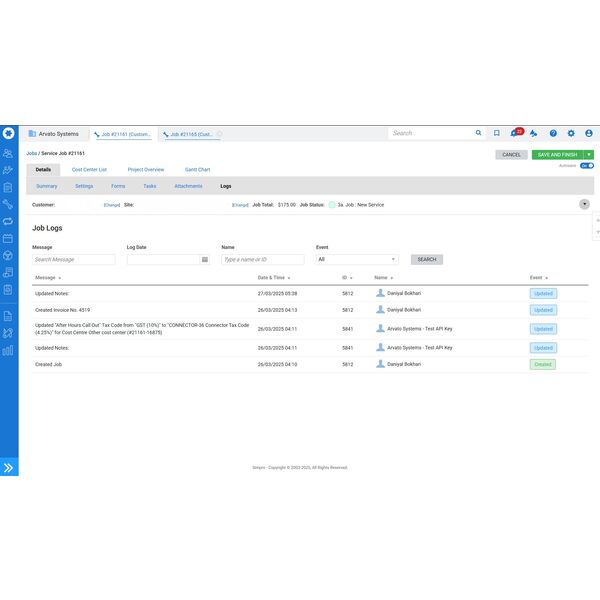Sort by Name column

383,278
